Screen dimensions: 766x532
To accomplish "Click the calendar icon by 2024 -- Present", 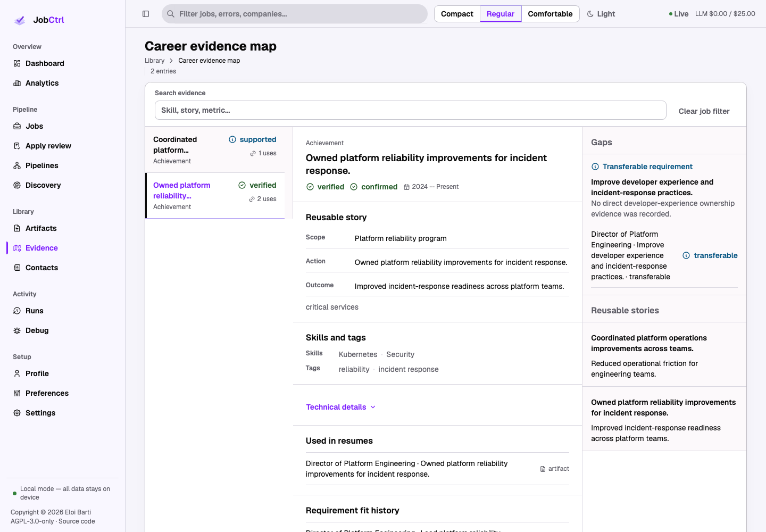I will click(406, 187).
